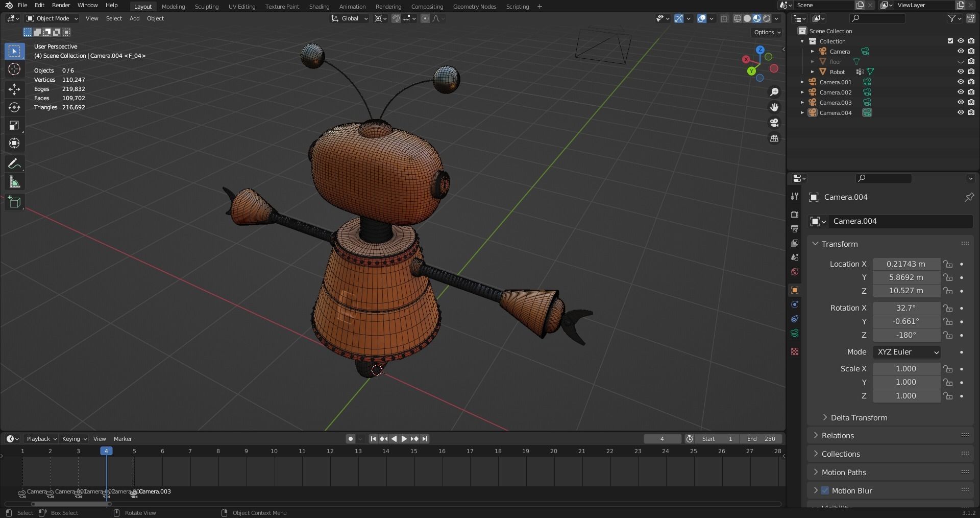Select the Measure tool

(14, 182)
